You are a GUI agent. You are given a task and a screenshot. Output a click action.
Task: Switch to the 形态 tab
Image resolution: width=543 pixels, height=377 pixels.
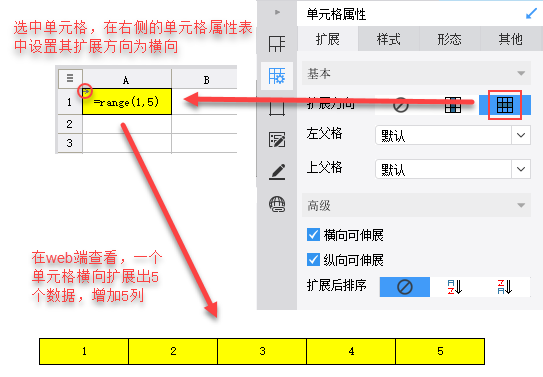[x=449, y=39]
